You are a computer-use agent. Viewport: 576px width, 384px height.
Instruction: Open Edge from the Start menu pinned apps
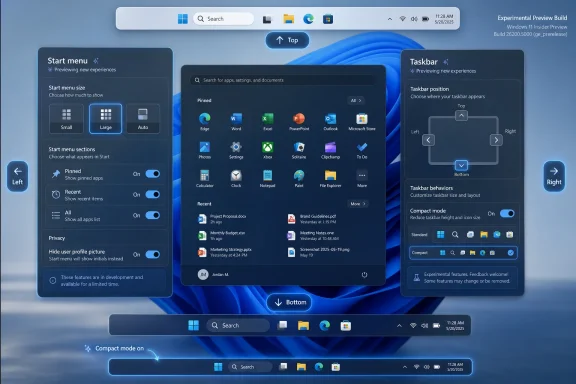[x=205, y=121]
